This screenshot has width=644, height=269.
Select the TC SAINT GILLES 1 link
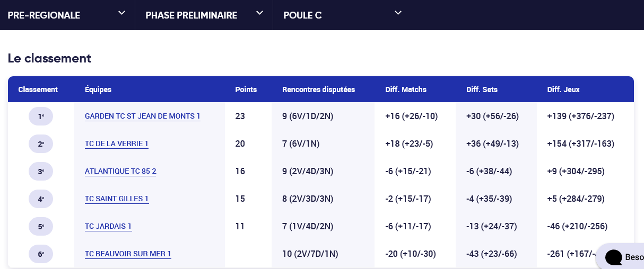117,199
